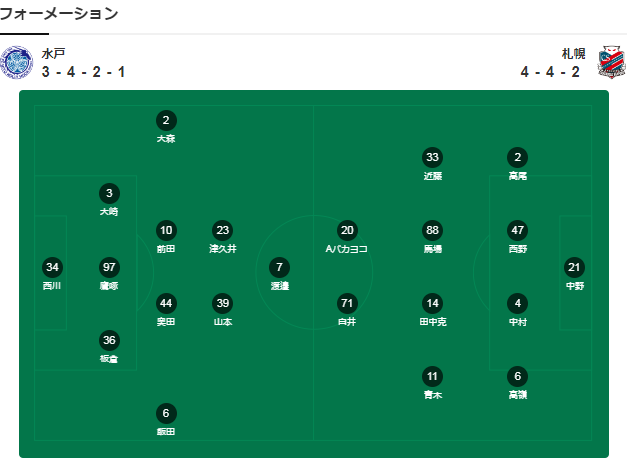Click 札幌 formation text 4-4-2
Viewport: 627px width, 461px height.
tap(550, 72)
